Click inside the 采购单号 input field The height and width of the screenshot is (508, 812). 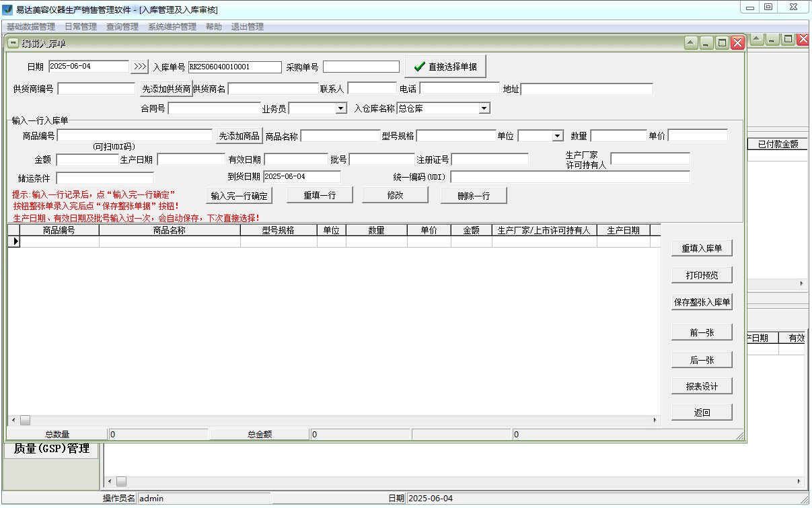[x=361, y=67]
